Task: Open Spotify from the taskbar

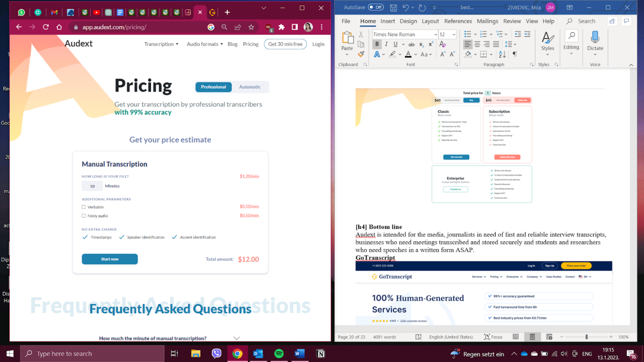Action: click(x=279, y=354)
